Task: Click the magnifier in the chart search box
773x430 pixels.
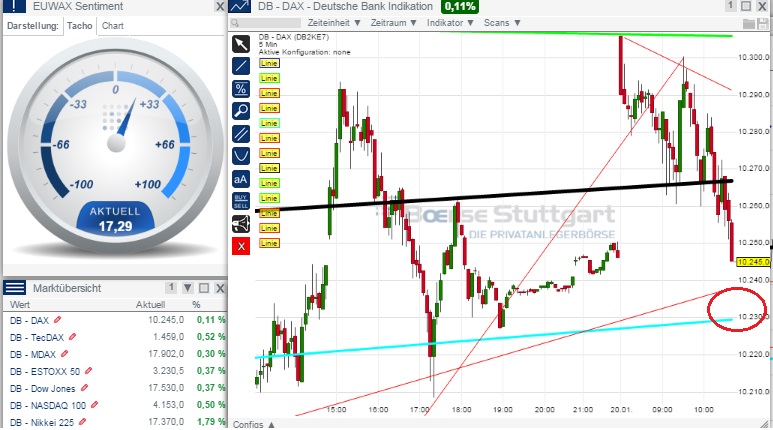Action: pyautogui.click(x=235, y=23)
